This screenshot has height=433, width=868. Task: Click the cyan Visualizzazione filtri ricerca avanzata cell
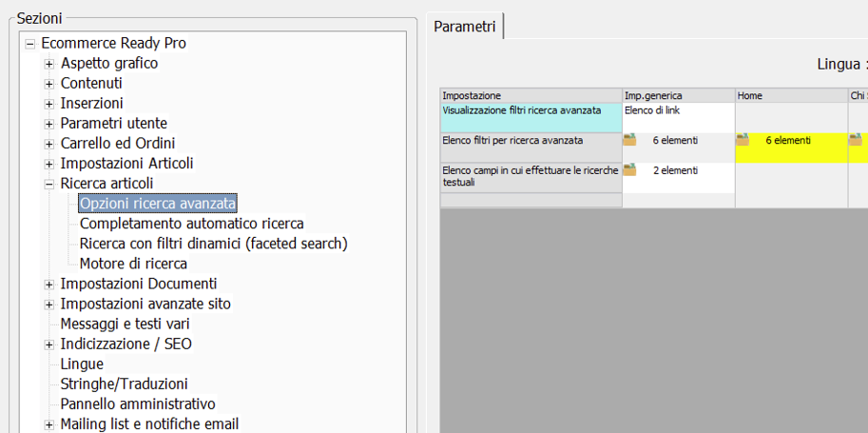[530, 117]
